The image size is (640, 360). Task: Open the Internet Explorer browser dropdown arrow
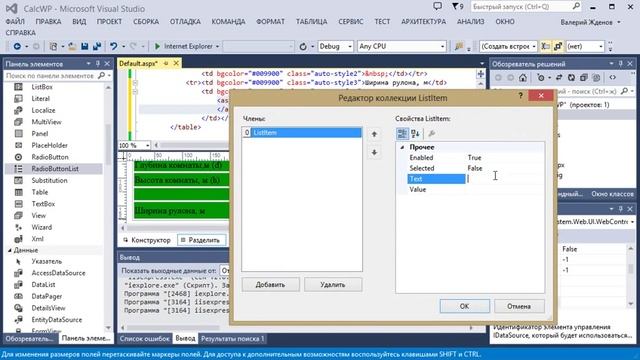(x=217, y=47)
